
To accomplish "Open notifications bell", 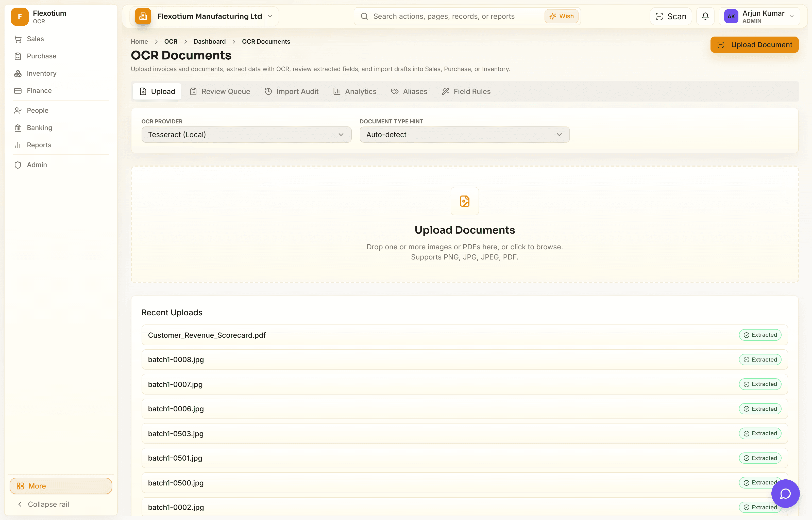I will coord(705,16).
